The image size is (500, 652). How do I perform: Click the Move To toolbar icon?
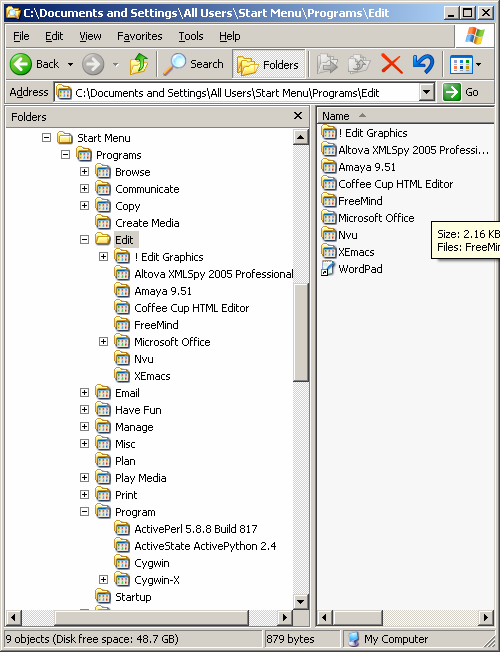tap(327, 64)
